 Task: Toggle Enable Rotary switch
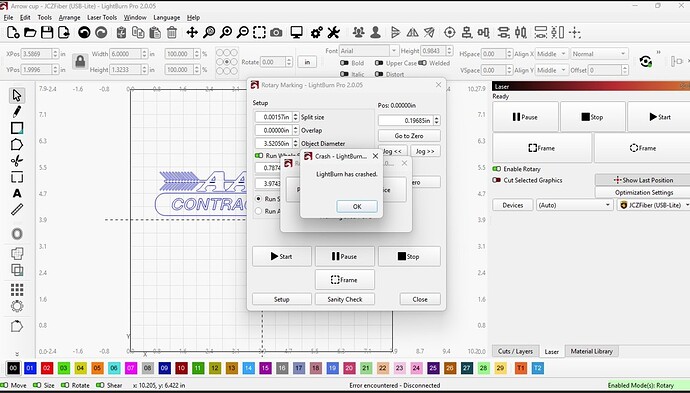coord(497,169)
